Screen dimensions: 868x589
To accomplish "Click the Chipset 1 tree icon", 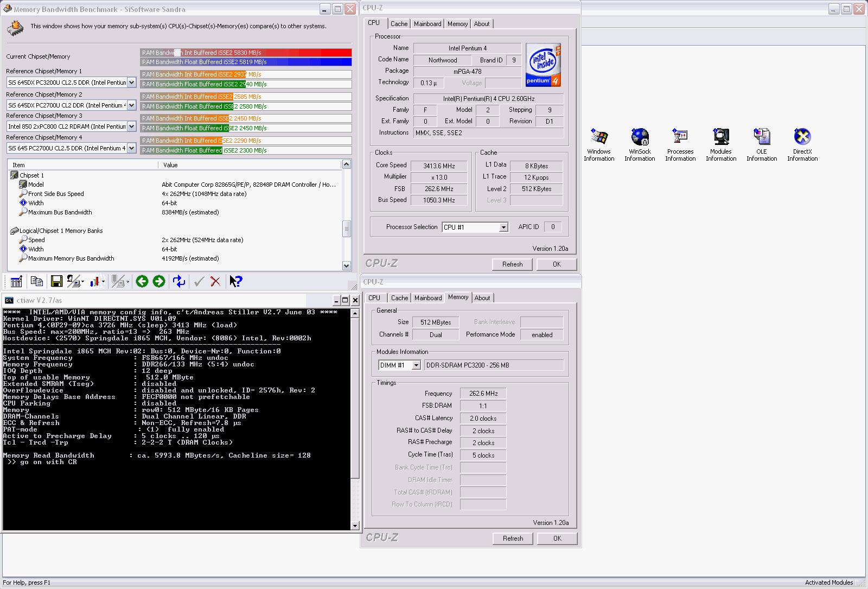I will pos(14,175).
